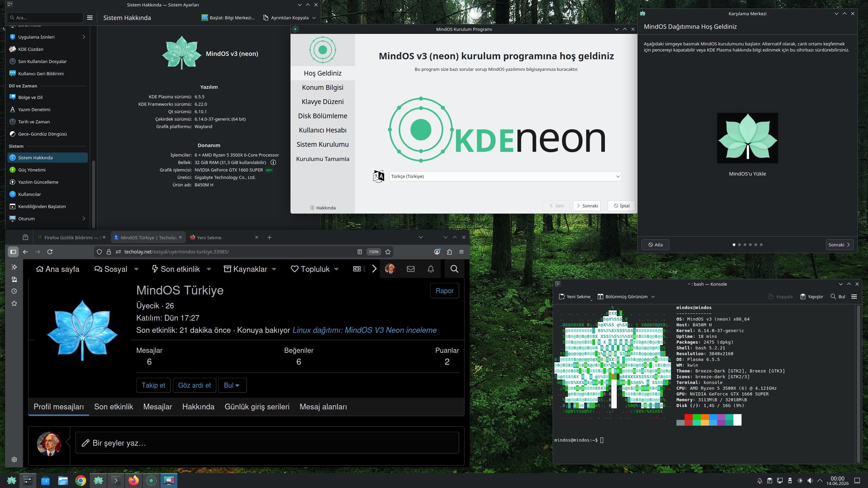Click Sonraki in the MindOS installer

(587, 206)
